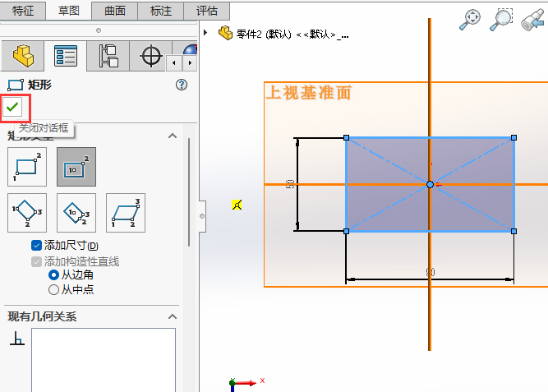Open the 曲面 ribbon tab
Viewport: 548px width, 392px height.
[x=115, y=11]
